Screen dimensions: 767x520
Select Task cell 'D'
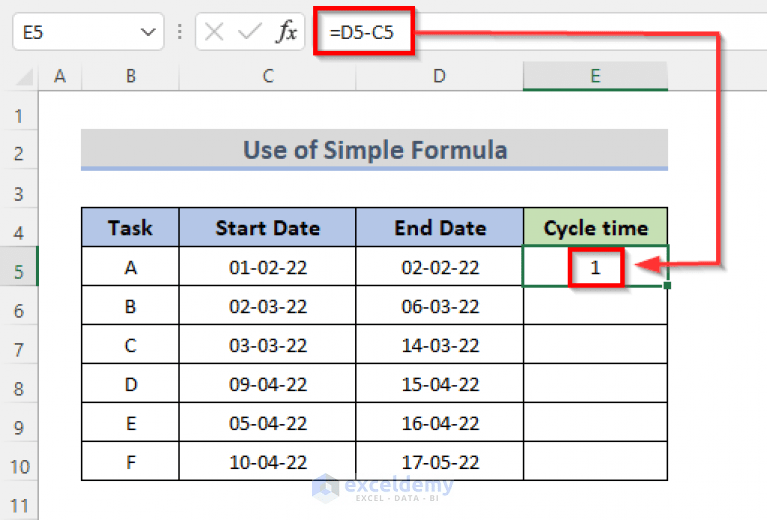point(130,384)
